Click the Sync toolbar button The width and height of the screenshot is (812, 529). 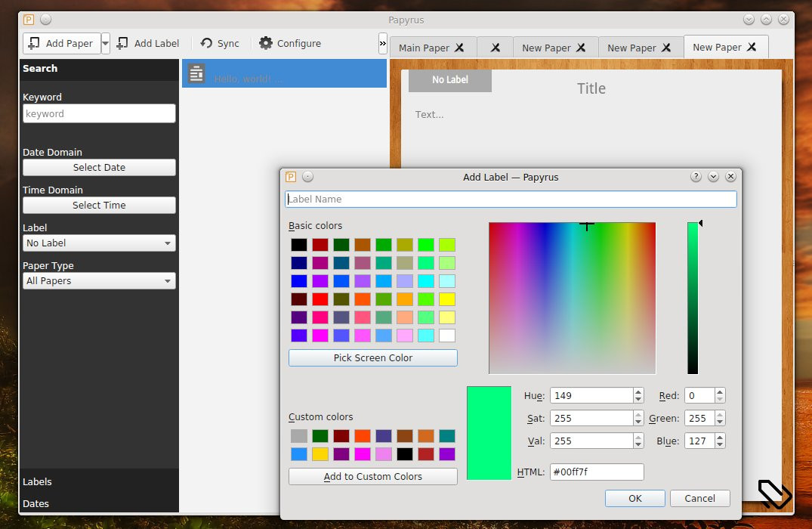click(220, 44)
